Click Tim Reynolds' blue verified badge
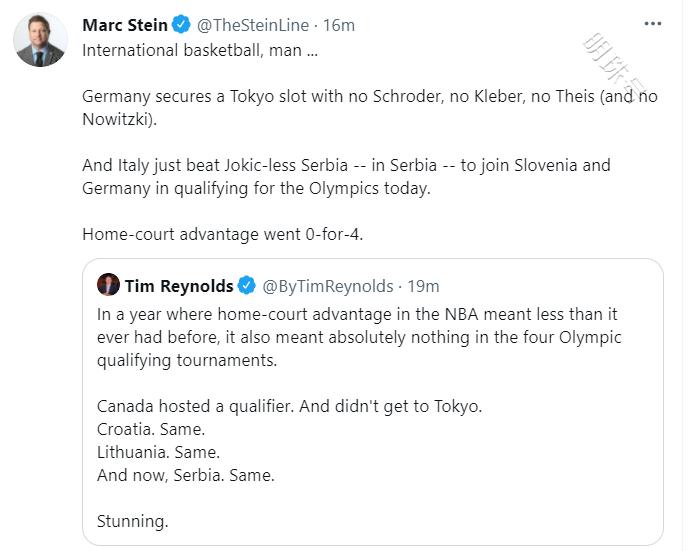This screenshot has width=689, height=551. coord(246,287)
